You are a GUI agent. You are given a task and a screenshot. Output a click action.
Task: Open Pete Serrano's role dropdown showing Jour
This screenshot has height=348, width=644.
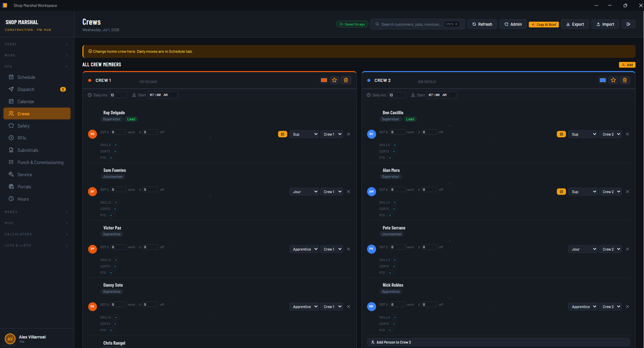583,249
